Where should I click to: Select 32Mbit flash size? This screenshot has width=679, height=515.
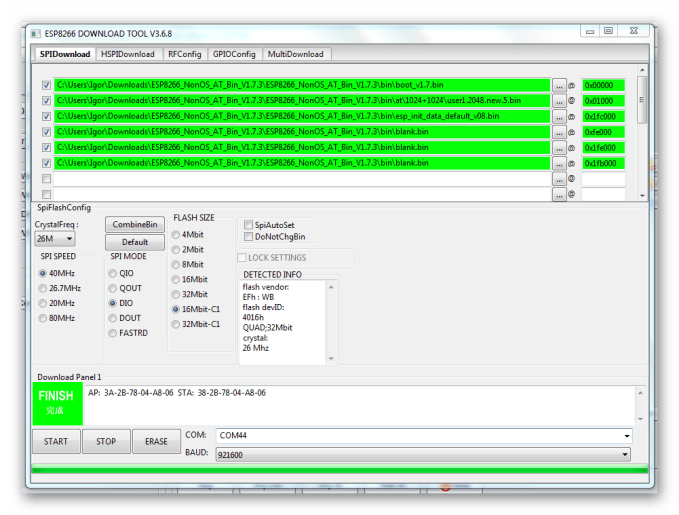(x=176, y=294)
